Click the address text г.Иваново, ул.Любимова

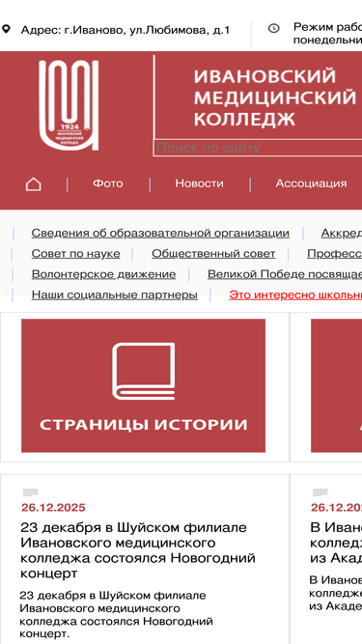pyautogui.click(x=125, y=30)
